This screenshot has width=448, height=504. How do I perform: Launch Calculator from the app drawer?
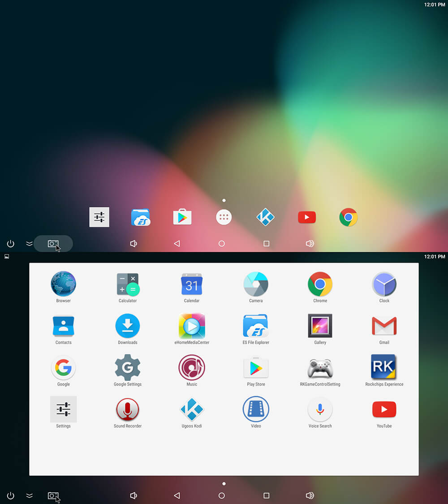[128, 284]
